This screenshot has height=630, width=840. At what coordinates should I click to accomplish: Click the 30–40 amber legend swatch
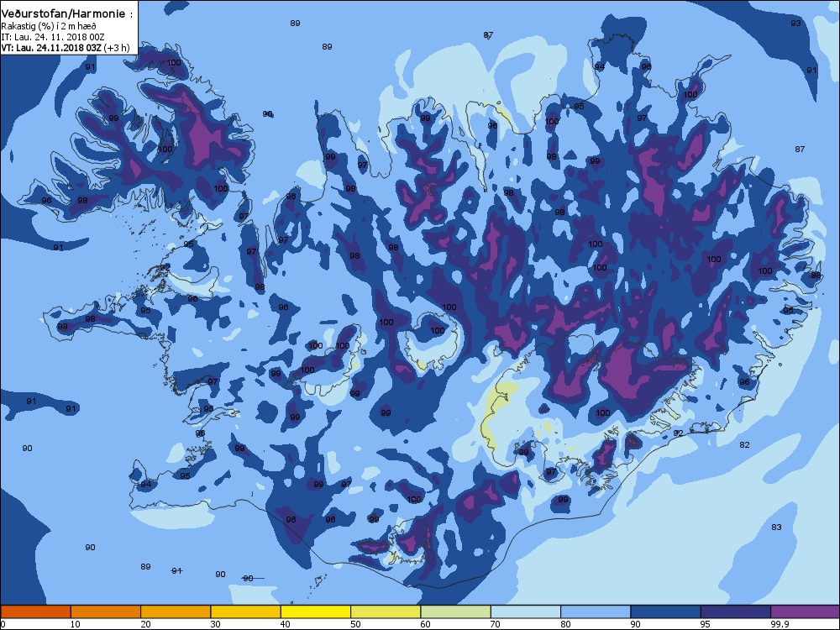(x=246, y=612)
